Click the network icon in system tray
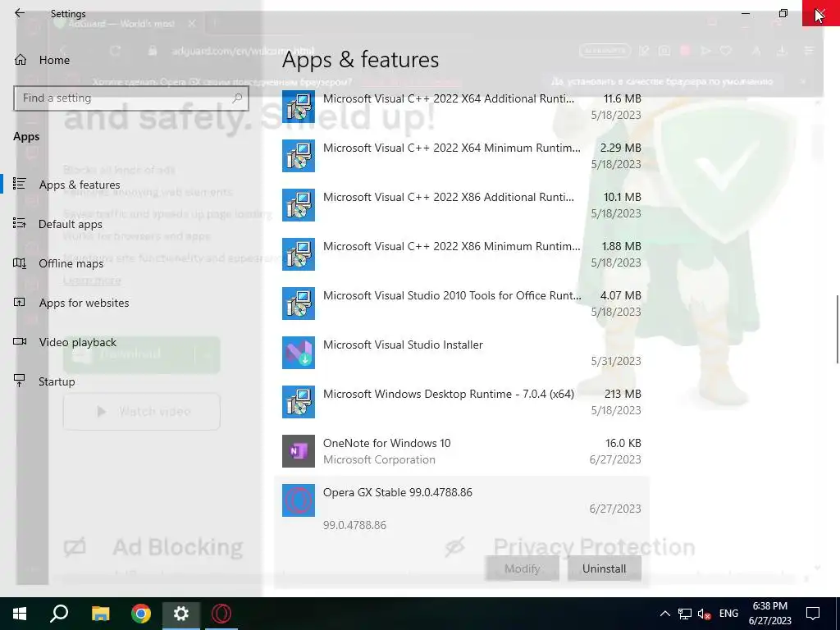This screenshot has width=840, height=630. [x=685, y=614]
